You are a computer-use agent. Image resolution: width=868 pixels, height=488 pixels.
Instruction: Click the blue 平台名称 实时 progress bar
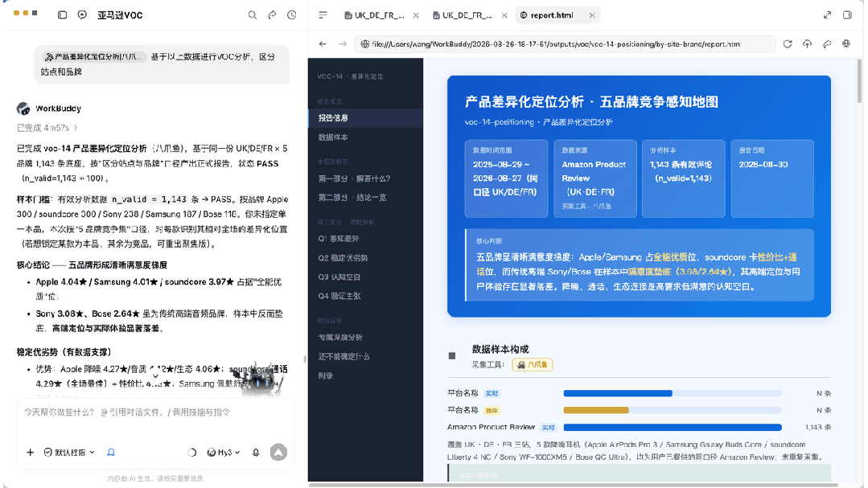672,393
